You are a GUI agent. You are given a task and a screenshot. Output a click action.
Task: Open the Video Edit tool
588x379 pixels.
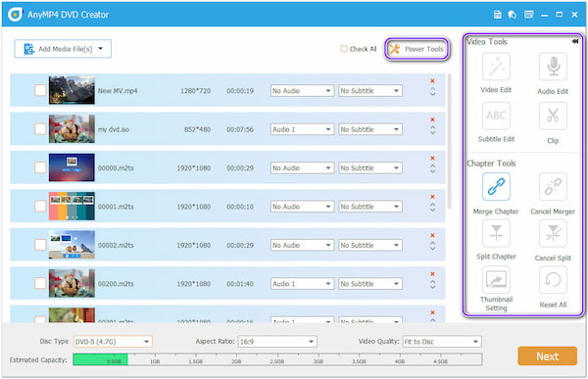pyautogui.click(x=496, y=67)
